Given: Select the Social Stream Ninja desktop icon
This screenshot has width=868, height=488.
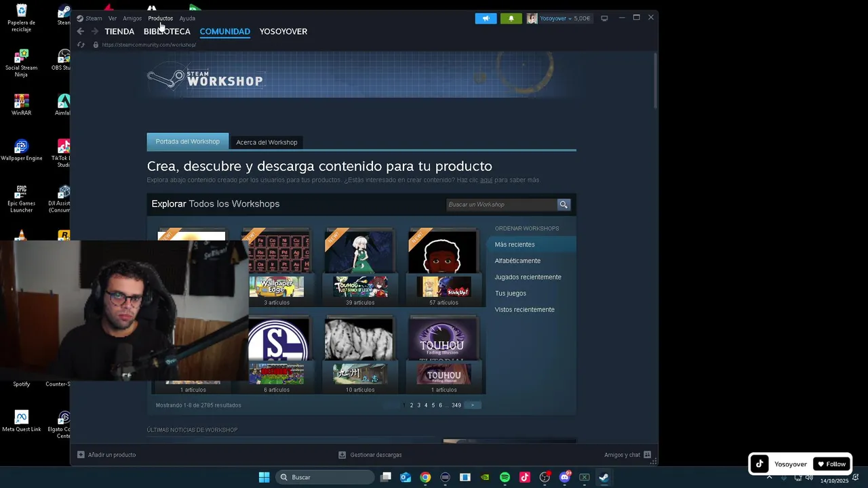Looking at the screenshot, I should (x=21, y=63).
